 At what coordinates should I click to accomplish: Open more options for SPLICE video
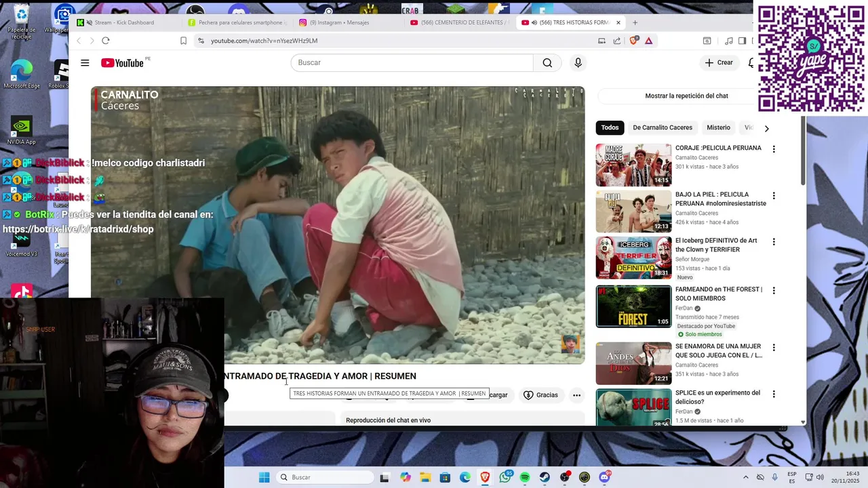pyautogui.click(x=774, y=394)
